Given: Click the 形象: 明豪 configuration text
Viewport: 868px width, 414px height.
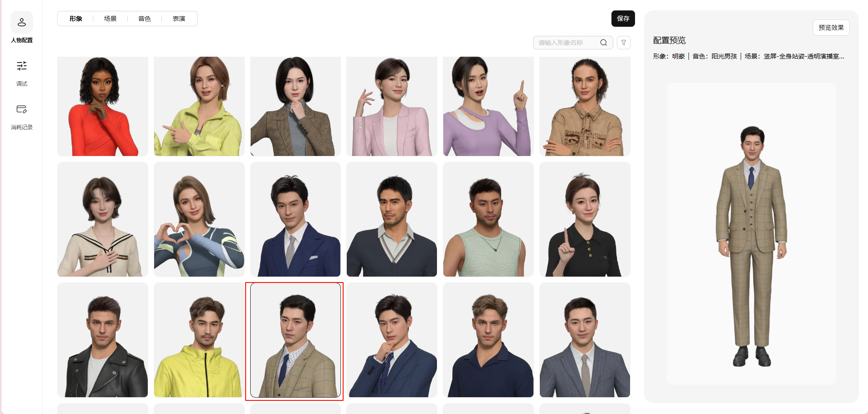Looking at the screenshot, I should [669, 56].
